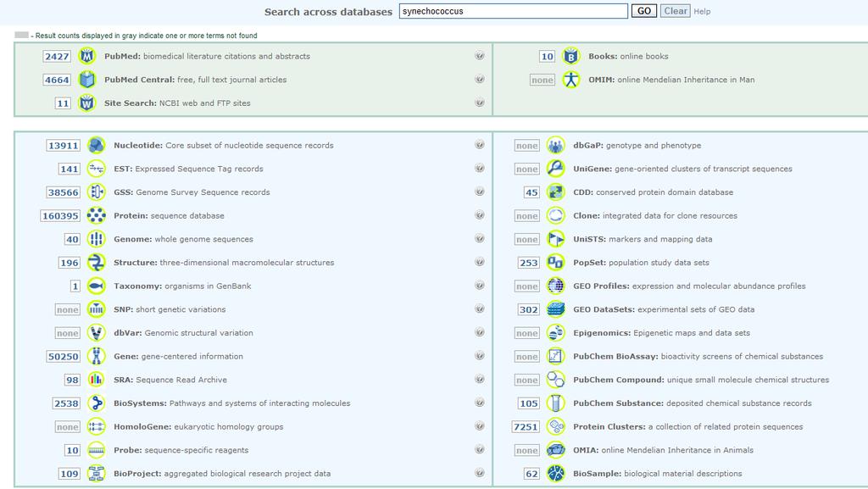Click the UniGene magnifier icon
This screenshot has height=489, width=868.
pos(555,168)
